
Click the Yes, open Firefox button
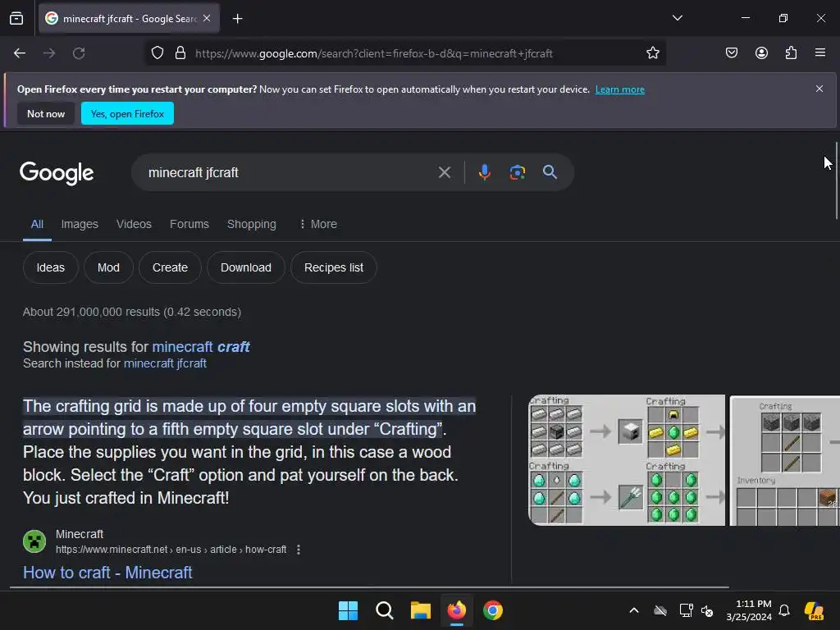[127, 113]
